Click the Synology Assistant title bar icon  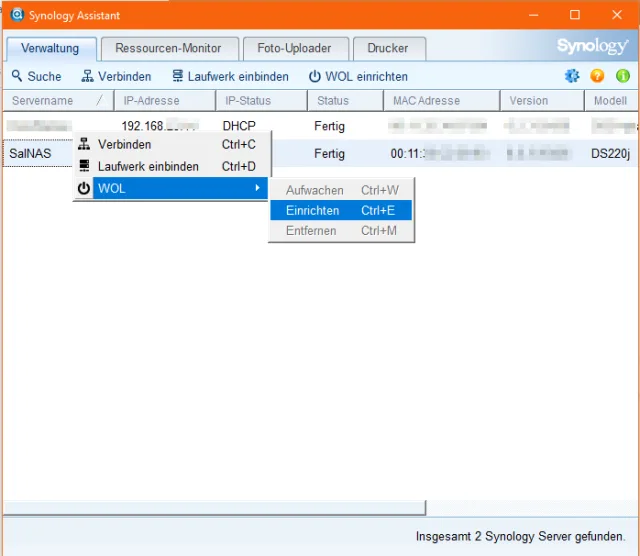(16, 15)
